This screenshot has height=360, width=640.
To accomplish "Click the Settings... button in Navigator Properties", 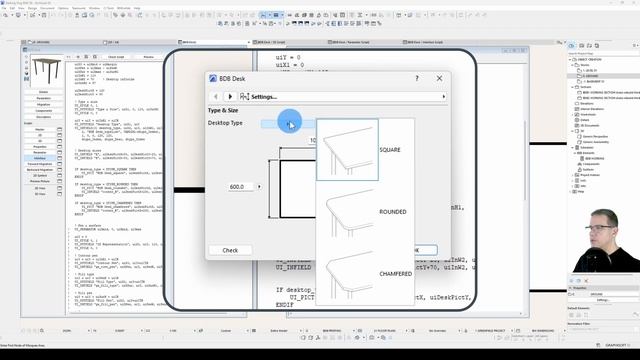I will (603, 300).
